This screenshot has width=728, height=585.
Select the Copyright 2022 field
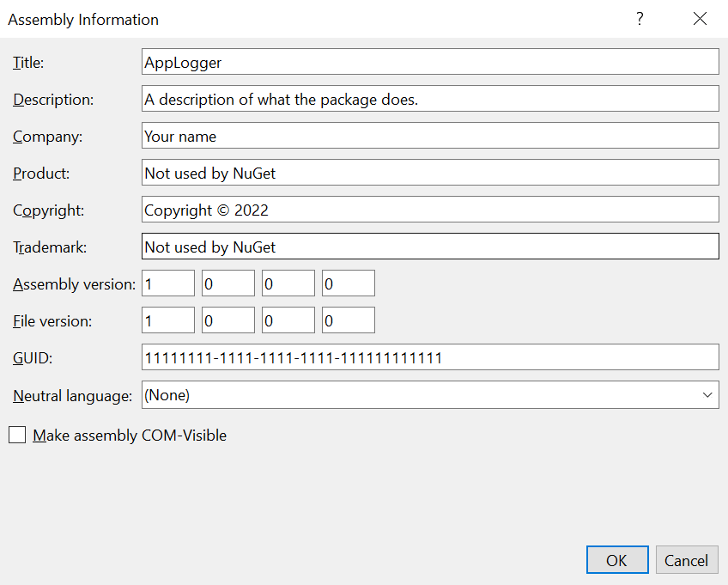[429, 209]
